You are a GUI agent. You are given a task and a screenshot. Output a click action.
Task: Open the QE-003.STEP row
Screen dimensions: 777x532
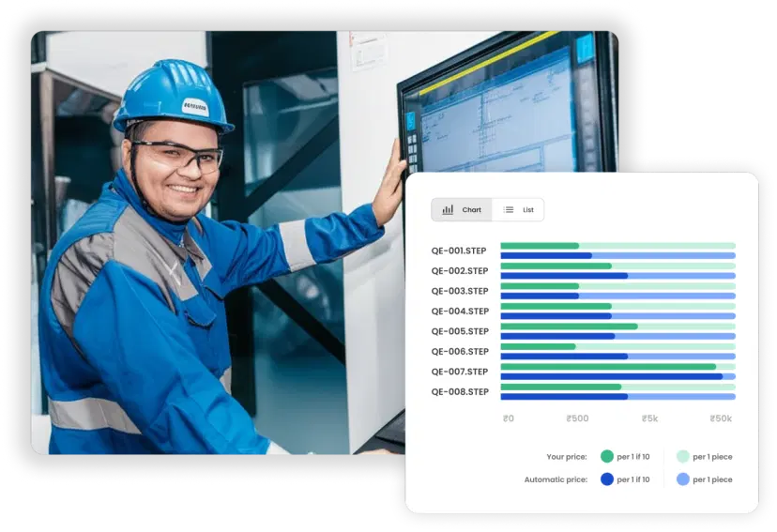click(460, 291)
